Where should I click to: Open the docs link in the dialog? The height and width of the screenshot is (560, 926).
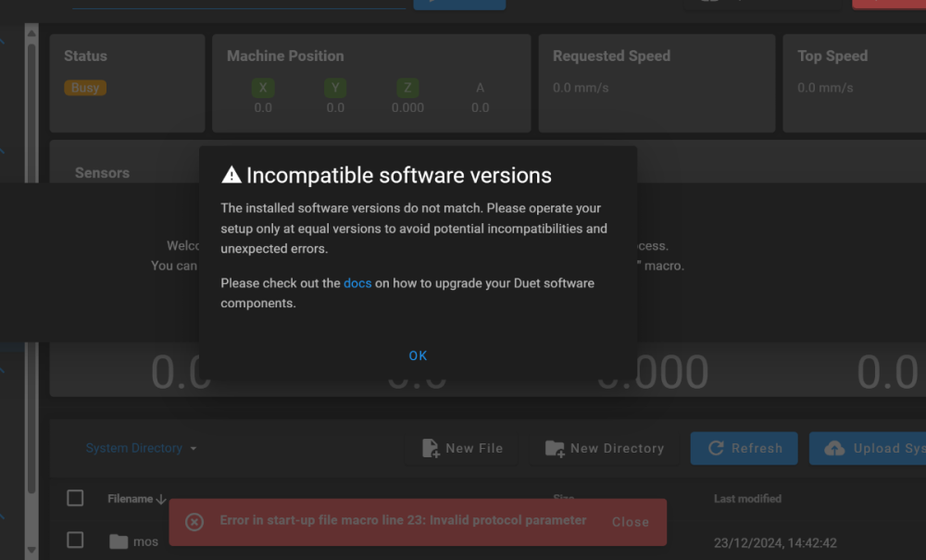[357, 283]
